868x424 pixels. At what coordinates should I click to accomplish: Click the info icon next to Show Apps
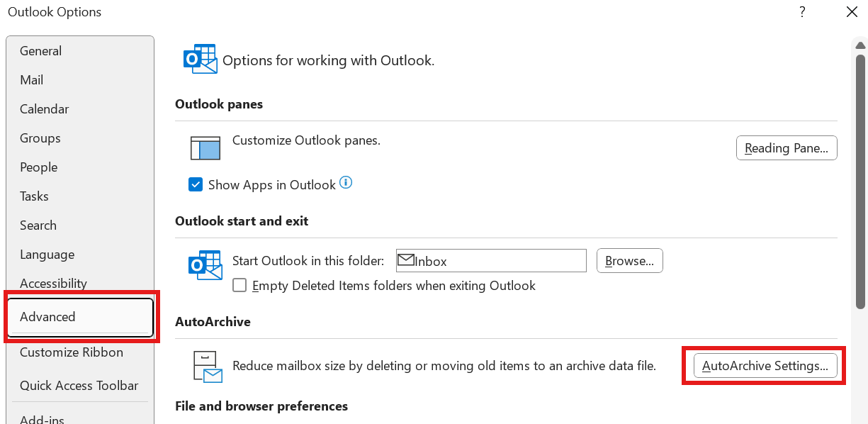[346, 183]
